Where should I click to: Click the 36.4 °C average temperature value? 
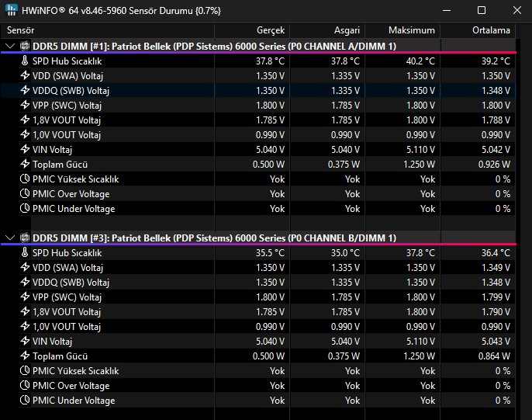[496, 253]
